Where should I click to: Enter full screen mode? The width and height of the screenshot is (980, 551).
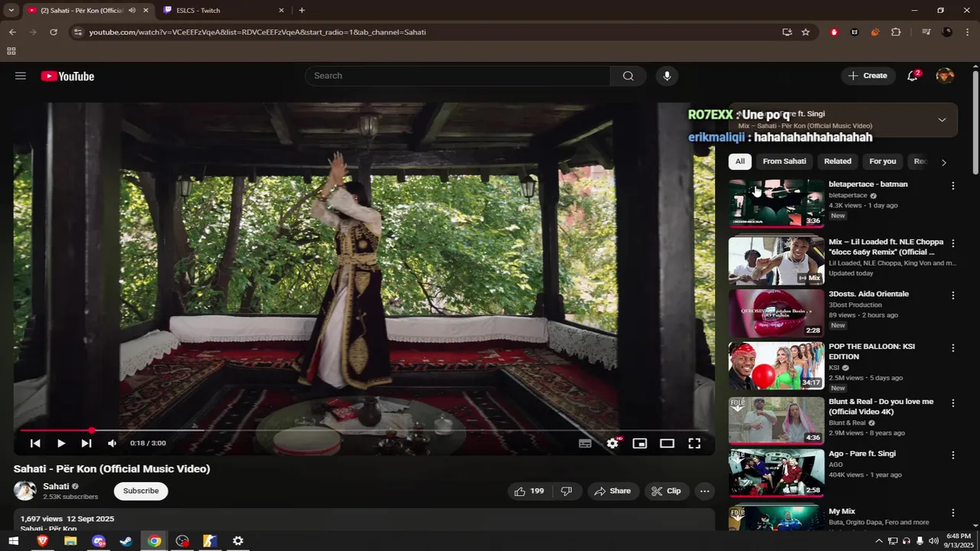point(694,443)
